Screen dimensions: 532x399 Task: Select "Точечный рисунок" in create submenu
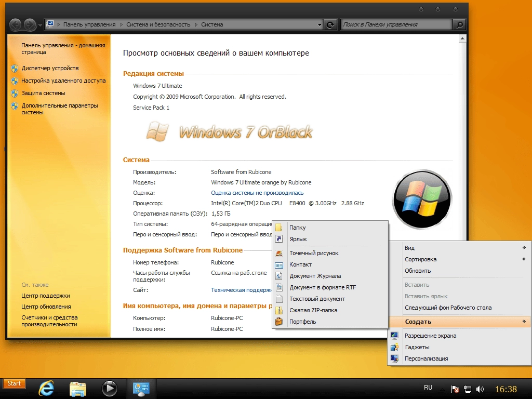coord(330,253)
